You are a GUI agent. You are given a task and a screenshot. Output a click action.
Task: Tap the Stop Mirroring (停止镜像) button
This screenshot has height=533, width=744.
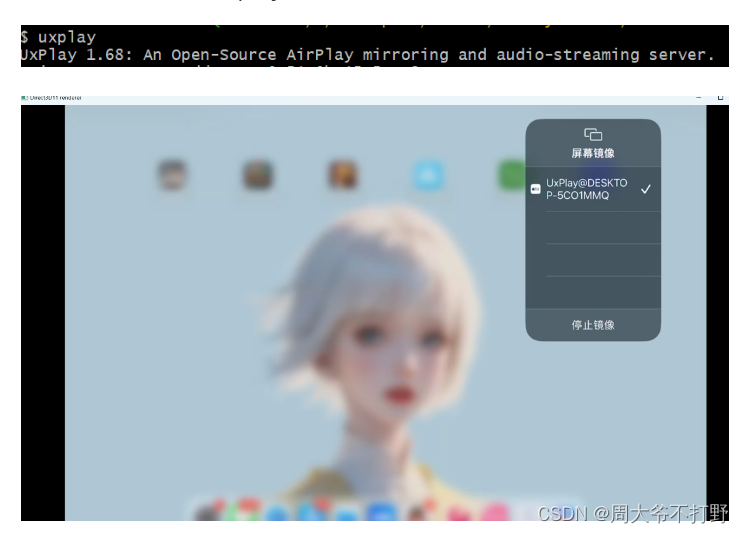coord(593,325)
